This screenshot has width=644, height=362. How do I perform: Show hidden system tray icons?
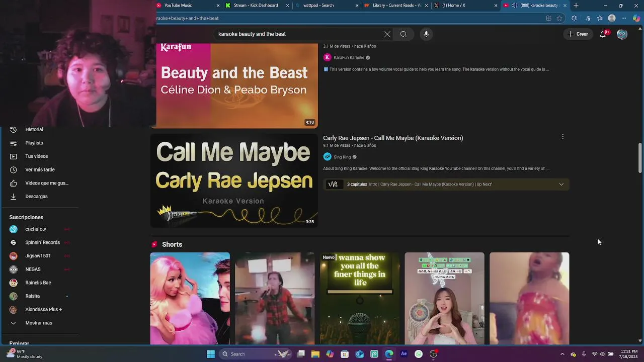point(562,354)
